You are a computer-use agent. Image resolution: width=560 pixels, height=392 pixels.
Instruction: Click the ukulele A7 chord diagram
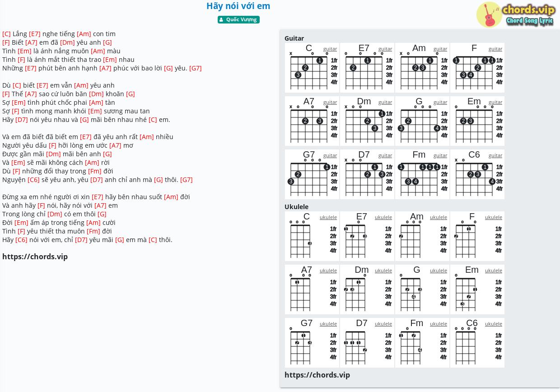312,289
